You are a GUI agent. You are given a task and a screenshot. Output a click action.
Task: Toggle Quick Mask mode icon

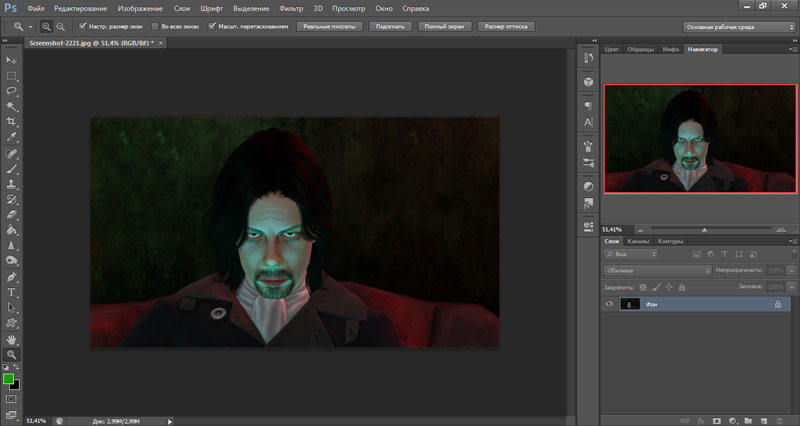tap(11, 399)
